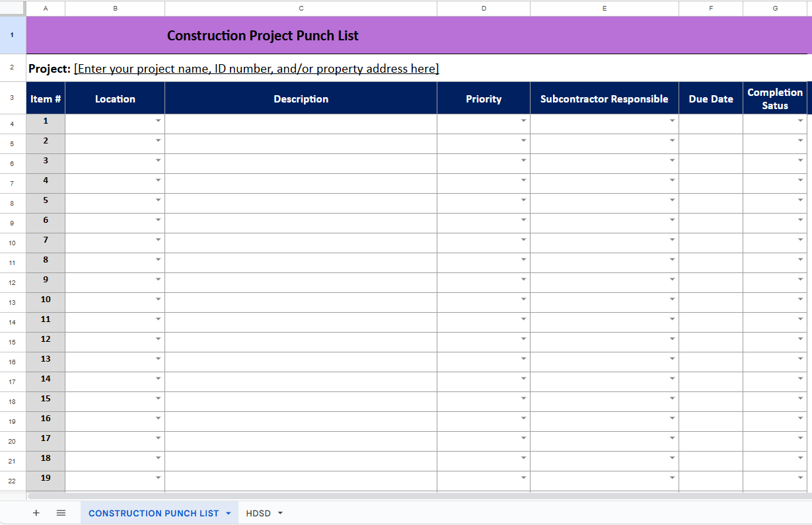Switch to the HDSD sheet tab
Image resolution: width=812 pixels, height=525 pixels.
pyautogui.click(x=258, y=513)
